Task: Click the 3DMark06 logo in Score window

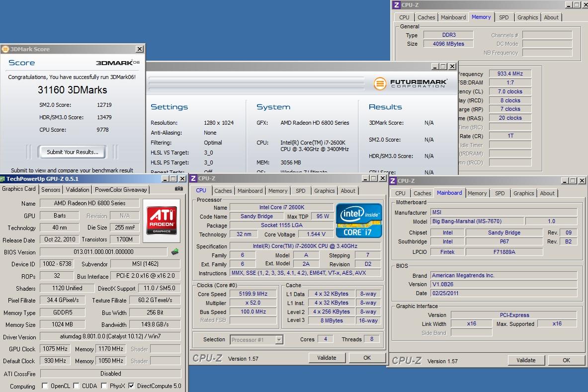Action: tap(118, 63)
